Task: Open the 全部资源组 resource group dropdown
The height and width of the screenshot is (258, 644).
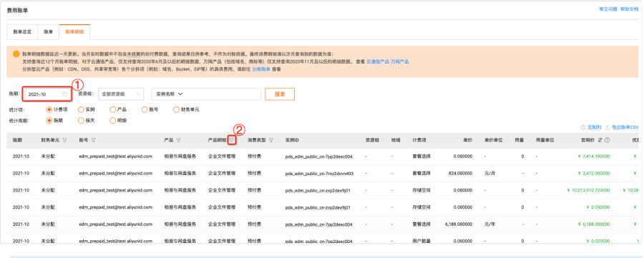Action: click(x=120, y=94)
